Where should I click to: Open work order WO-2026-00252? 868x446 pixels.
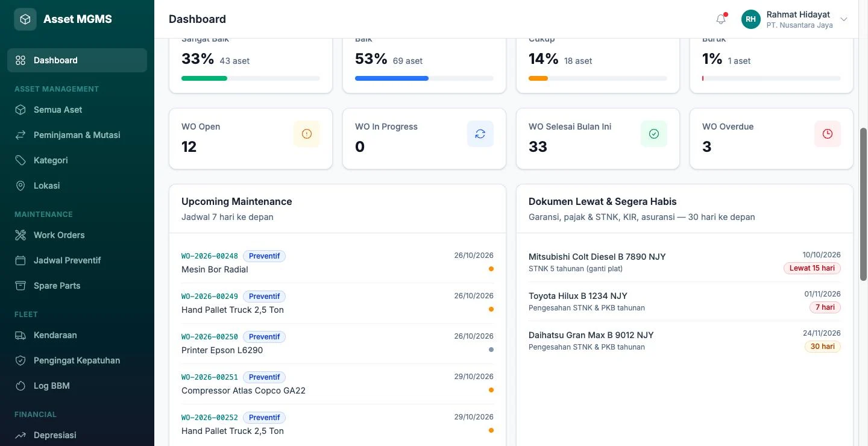[x=210, y=418]
